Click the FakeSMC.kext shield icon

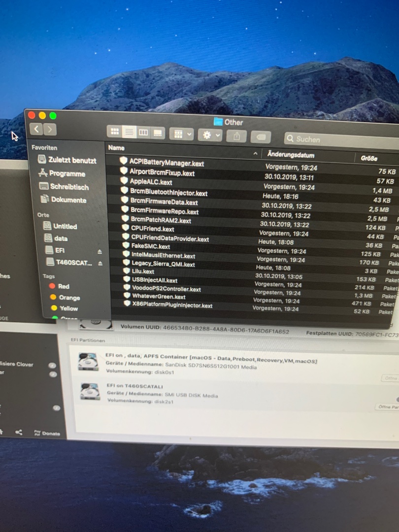[x=126, y=245]
